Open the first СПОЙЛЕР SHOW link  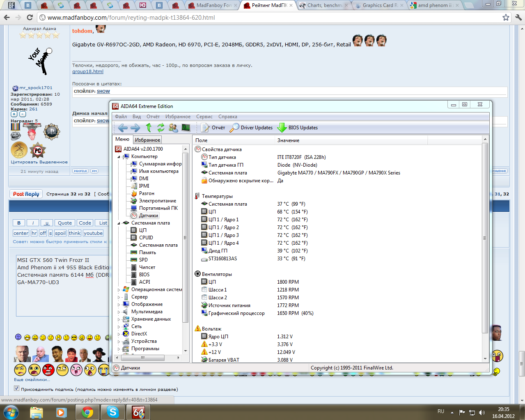tap(103, 92)
